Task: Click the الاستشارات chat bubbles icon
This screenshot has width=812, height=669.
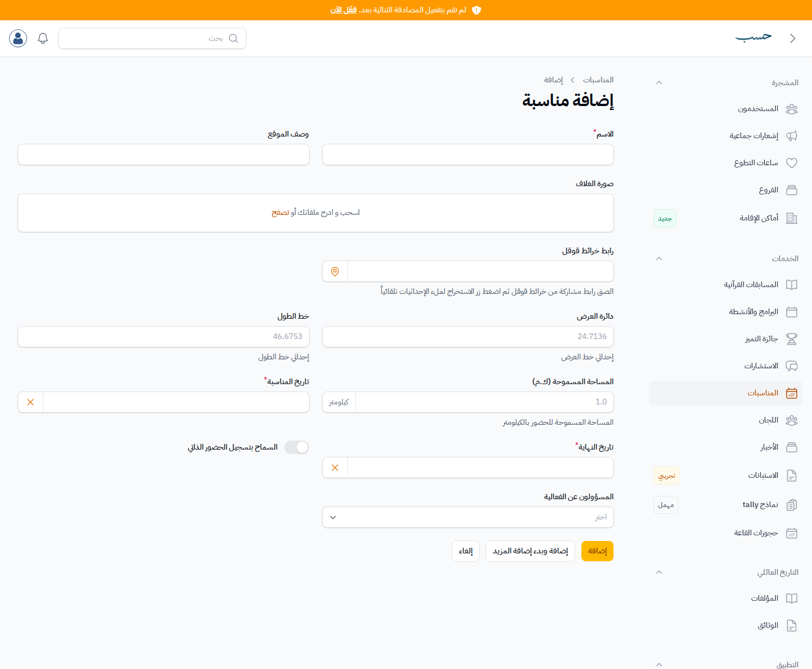Action: [792, 366]
